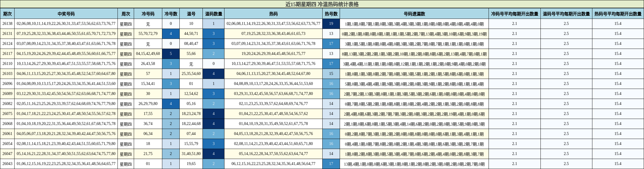Click 无 cold number cell in row 26124
This screenshot has width=644, height=169.
pos(148,44)
